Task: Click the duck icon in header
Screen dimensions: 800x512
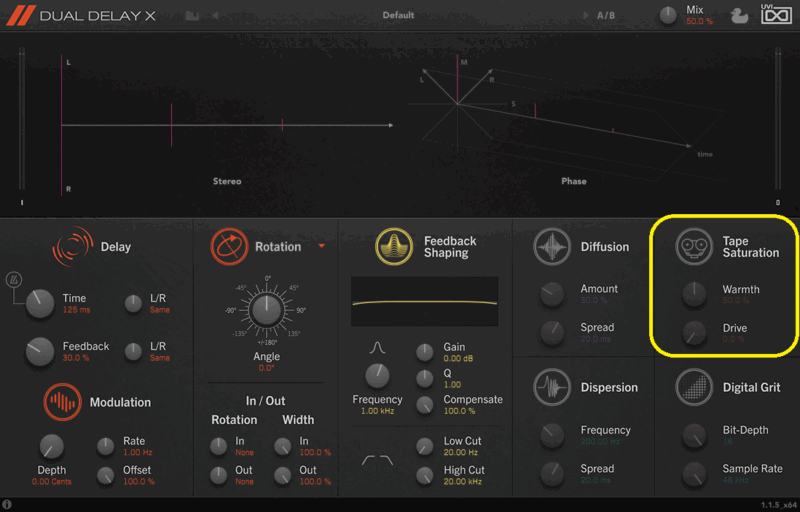Action: pos(739,16)
